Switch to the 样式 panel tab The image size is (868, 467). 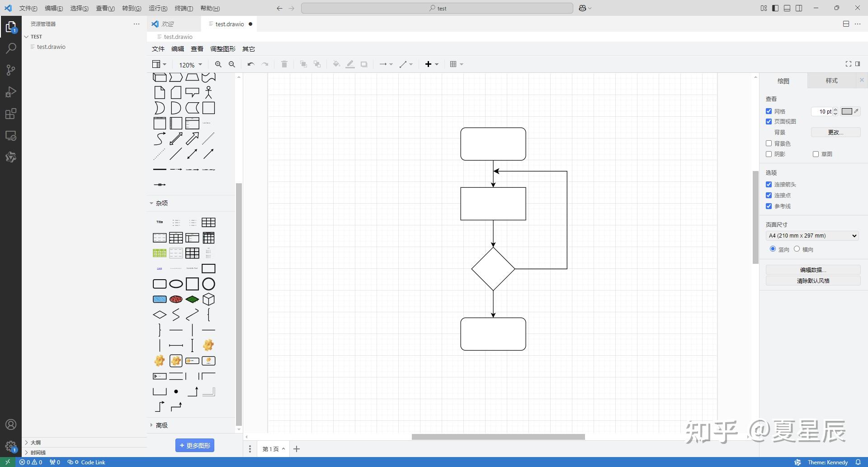pos(832,81)
